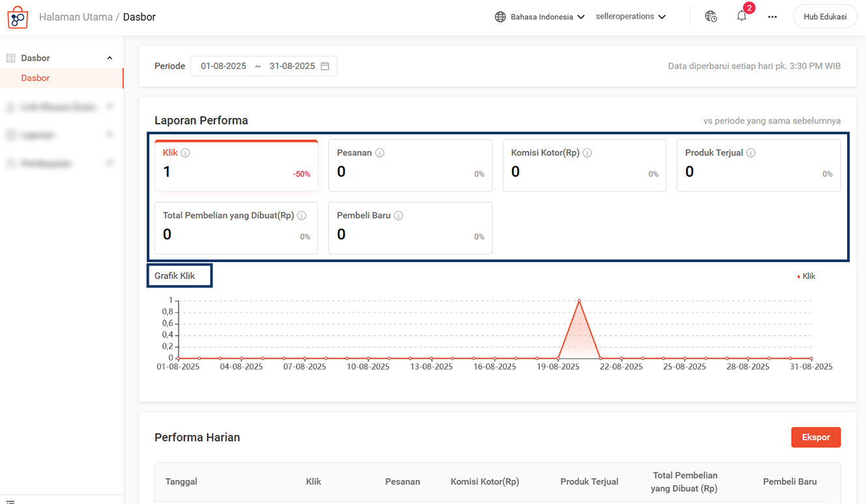Click the Pembeli Baru table column header

tap(790, 482)
